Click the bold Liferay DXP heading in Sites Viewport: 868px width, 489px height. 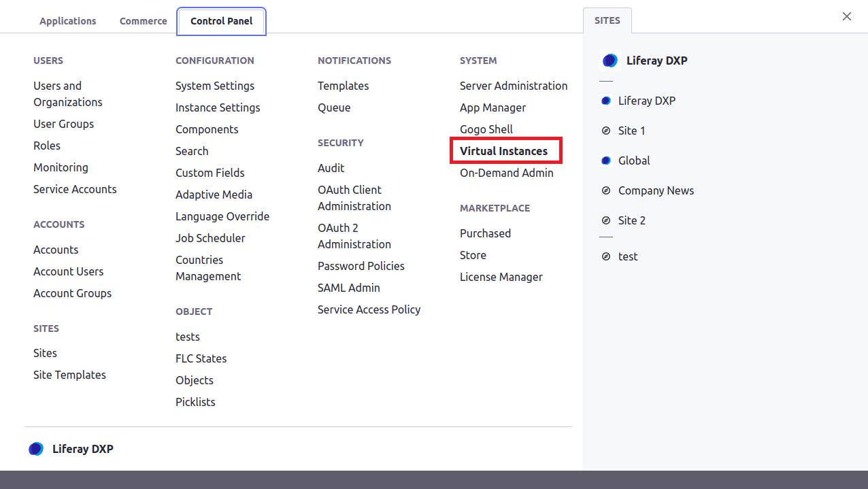tap(657, 61)
